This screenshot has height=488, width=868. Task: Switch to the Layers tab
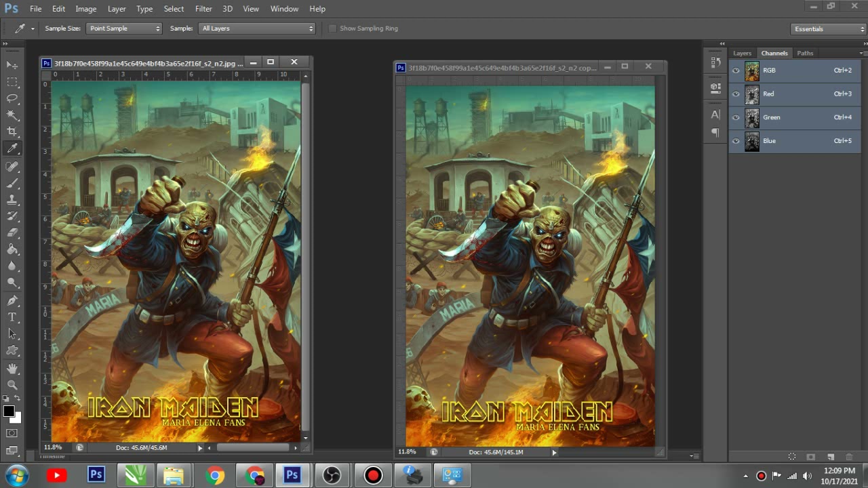tap(742, 53)
